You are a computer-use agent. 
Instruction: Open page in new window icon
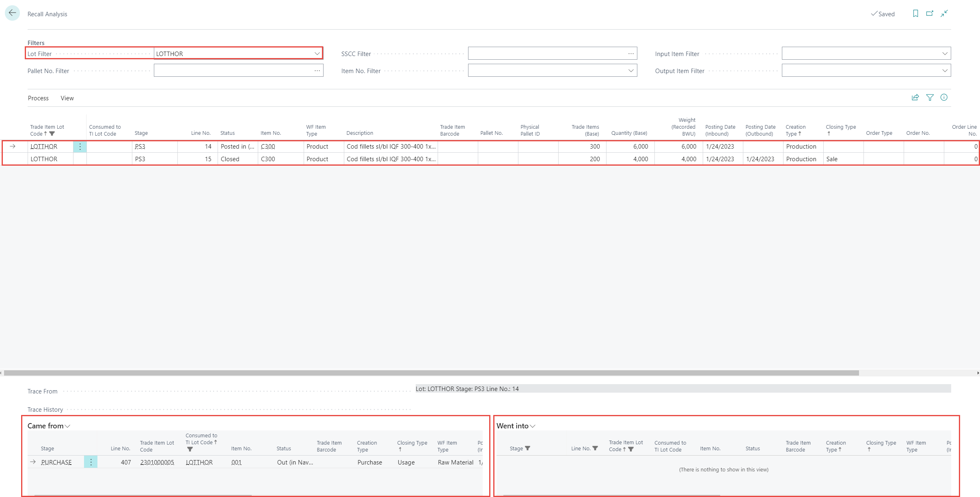[x=930, y=13]
